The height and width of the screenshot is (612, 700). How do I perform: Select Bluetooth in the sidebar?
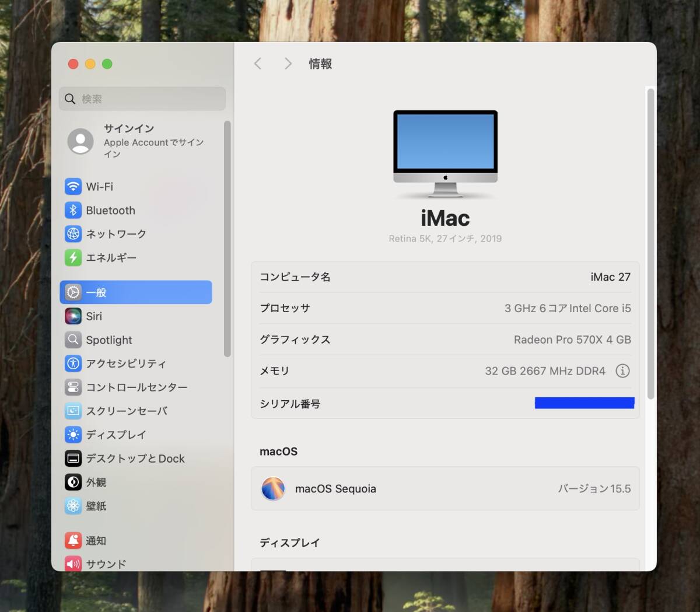(x=136, y=211)
